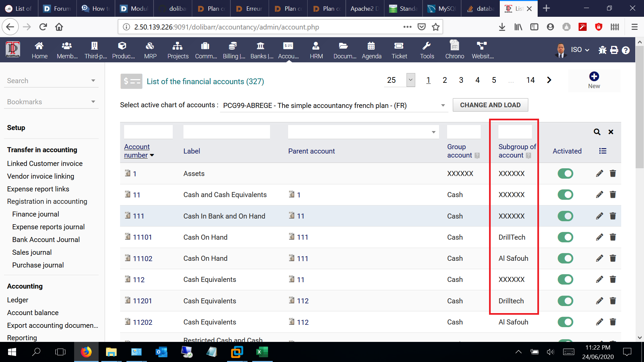Delete account 112 using trash icon
The height and width of the screenshot is (362, 644).
coord(613,280)
